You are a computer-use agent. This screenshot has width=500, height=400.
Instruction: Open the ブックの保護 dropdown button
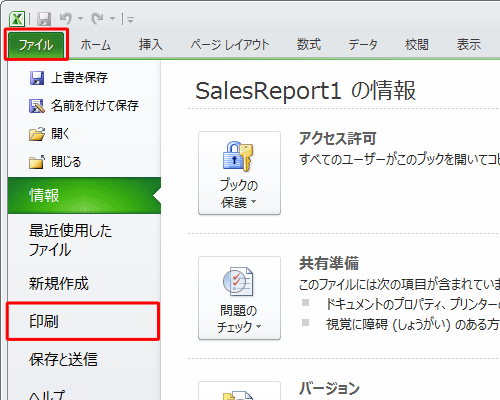pos(239,173)
